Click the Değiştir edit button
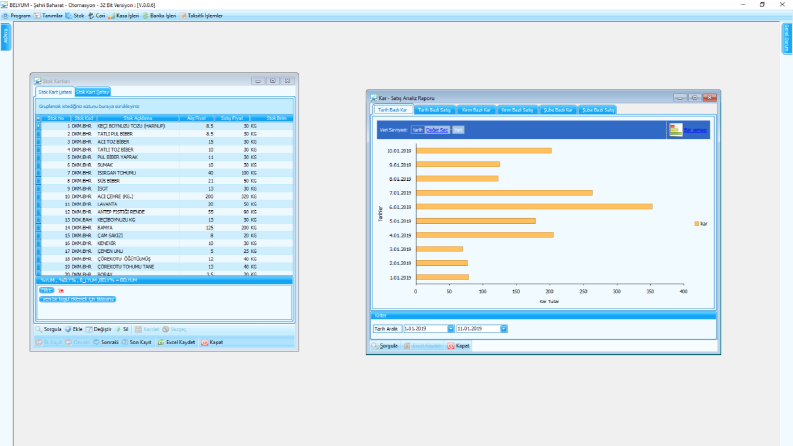Screen dimensions: 793x446 (x=98, y=329)
